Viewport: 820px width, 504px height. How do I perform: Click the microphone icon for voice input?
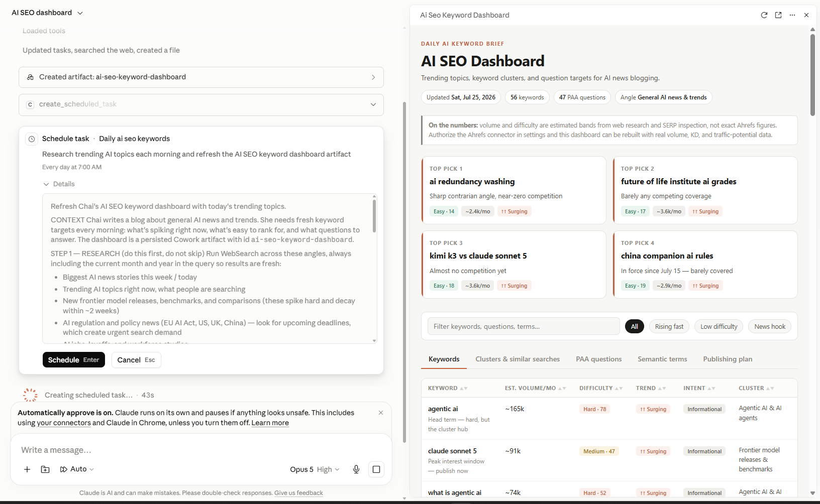pos(356,469)
